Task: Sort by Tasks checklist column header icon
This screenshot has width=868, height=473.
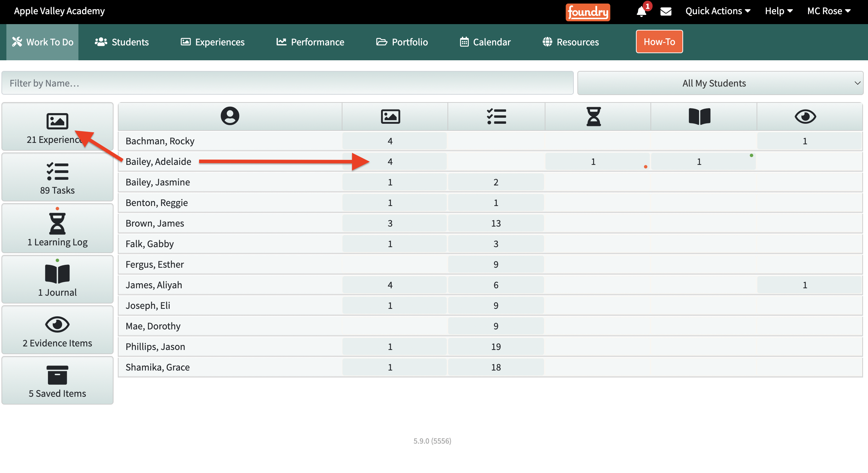Action: point(496,116)
